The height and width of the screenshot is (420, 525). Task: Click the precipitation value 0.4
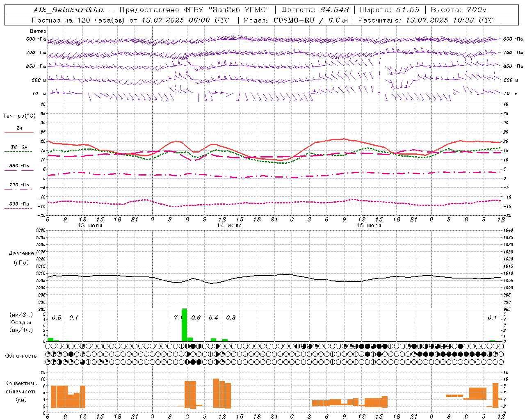click(x=214, y=317)
